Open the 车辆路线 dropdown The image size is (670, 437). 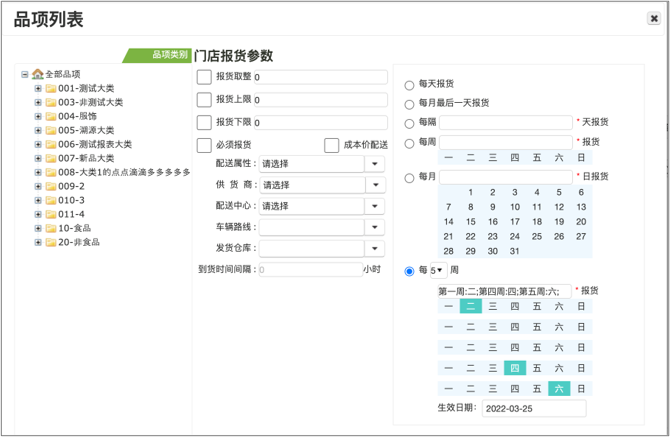pyautogui.click(x=375, y=227)
